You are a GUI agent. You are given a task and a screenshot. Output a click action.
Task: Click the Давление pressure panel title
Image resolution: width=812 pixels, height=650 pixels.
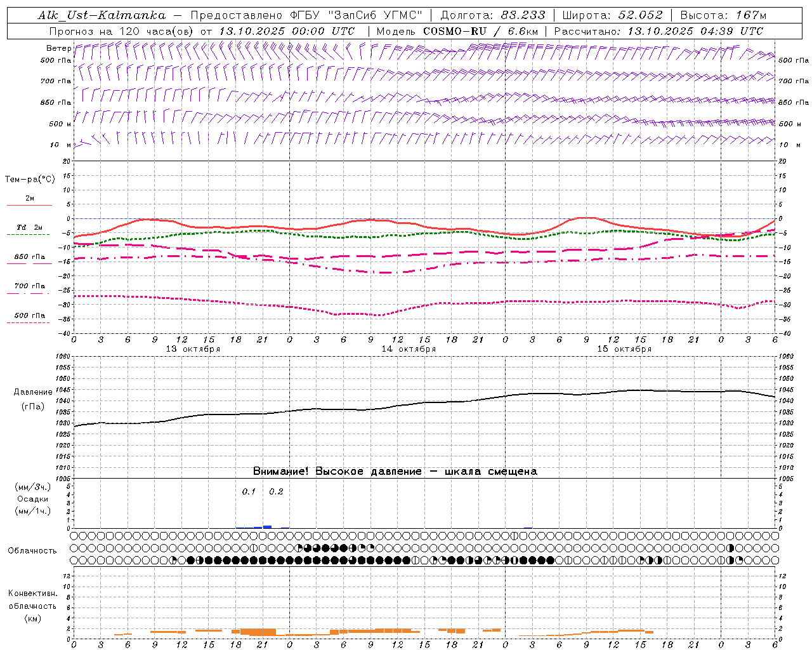[32, 392]
